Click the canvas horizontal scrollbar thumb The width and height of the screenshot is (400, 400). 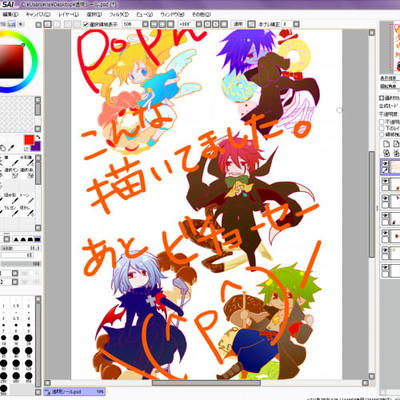(206, 383)
